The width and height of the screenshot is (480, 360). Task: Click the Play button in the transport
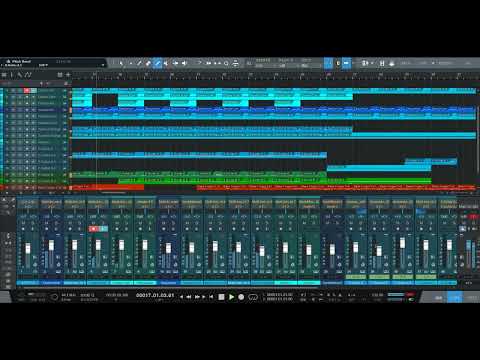coord(231,297)
